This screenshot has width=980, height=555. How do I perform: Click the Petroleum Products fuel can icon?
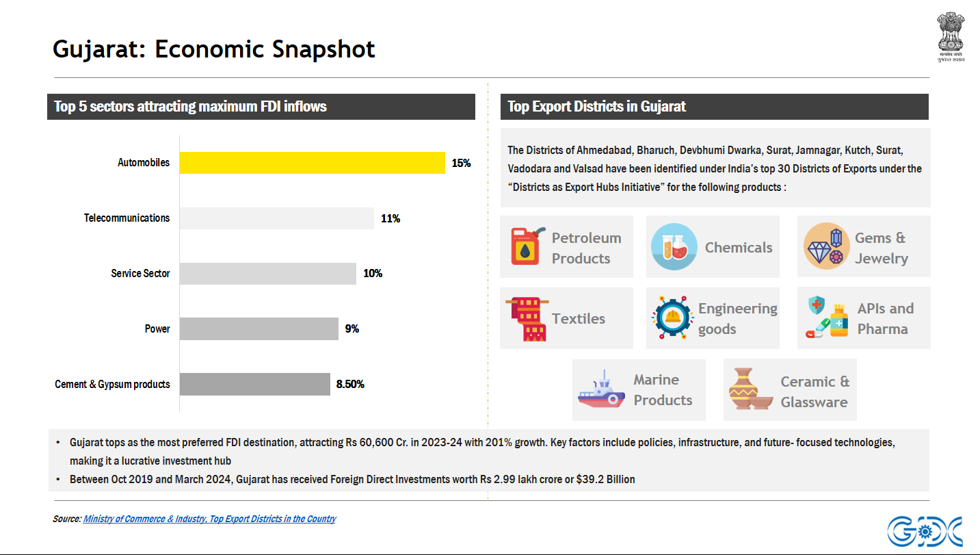[x=528, y=246]
